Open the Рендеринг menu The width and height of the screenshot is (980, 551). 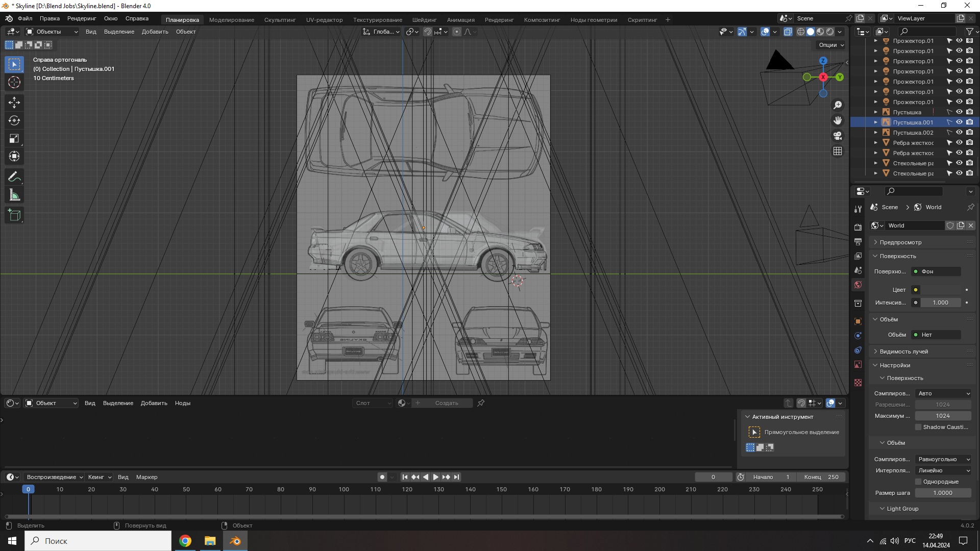pyautogui.click(x=82, y=18)
